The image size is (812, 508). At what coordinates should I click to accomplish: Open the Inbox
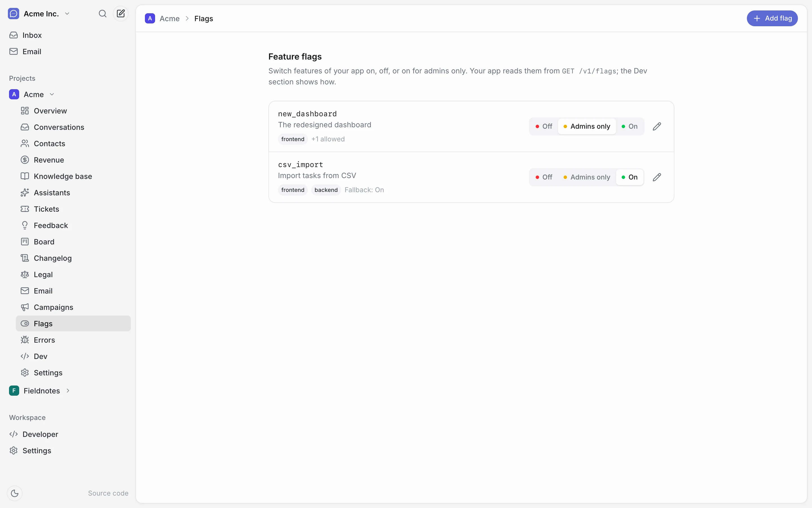68,35
